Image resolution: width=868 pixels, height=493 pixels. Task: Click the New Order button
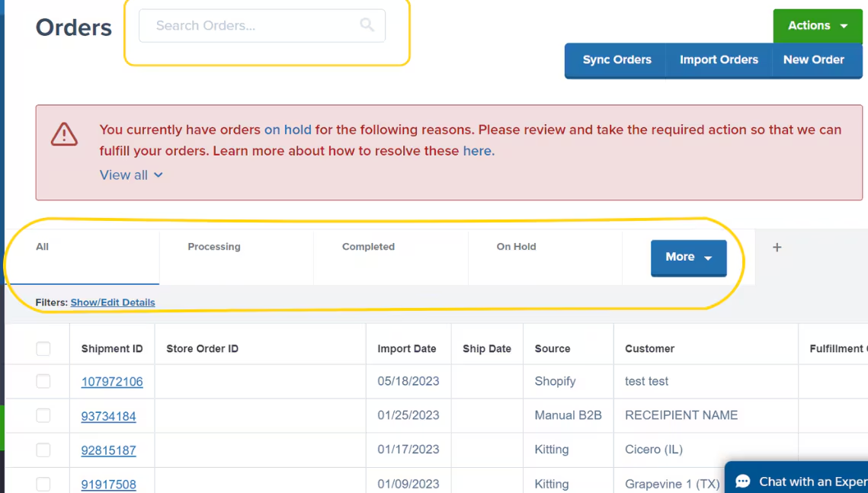click(814, 59)
